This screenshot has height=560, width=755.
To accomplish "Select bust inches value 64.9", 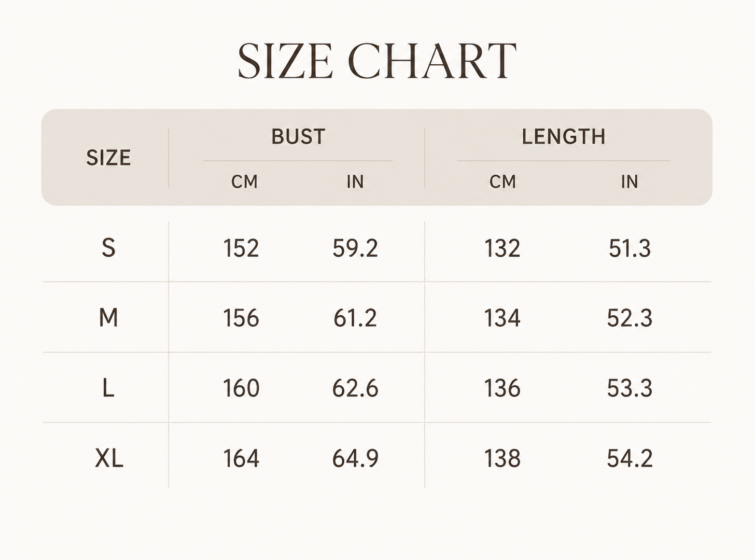I will click(355, 458).
